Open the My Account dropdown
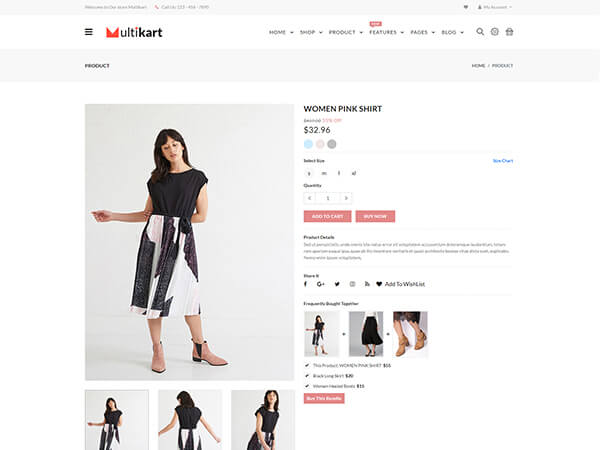This screenshot has height=450, width=600. (x=494, y=7)
